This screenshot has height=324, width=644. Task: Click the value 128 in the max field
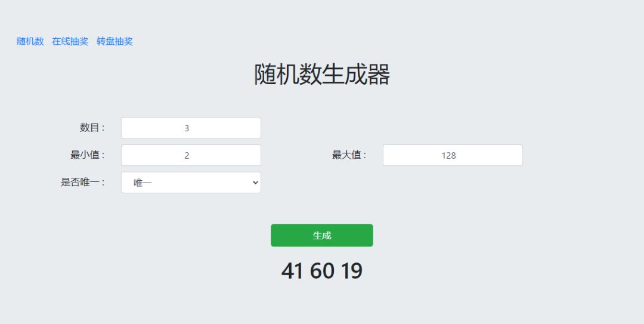(x=449, y=155)
